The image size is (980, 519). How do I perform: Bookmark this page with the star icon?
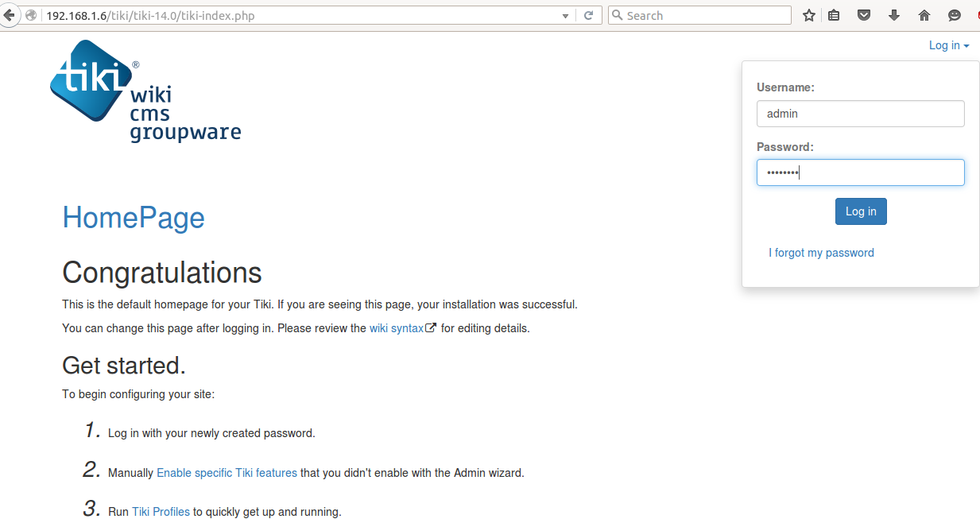(809, 16)
